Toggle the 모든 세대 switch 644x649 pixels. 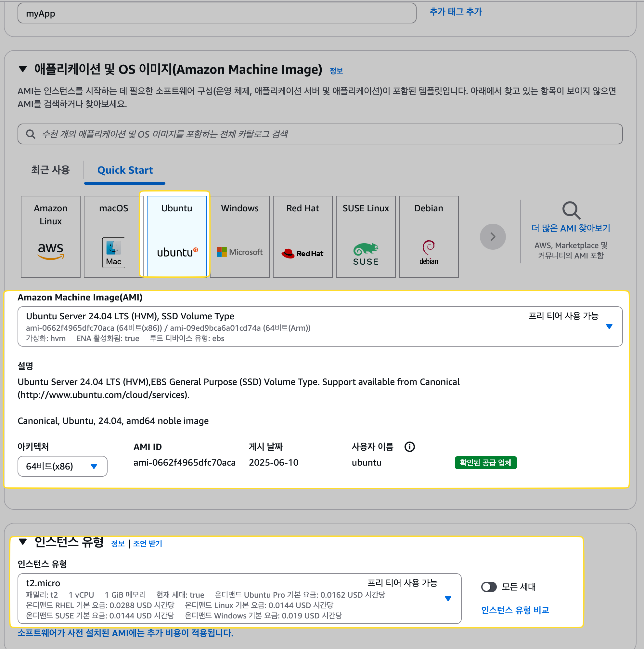[489, 587]
